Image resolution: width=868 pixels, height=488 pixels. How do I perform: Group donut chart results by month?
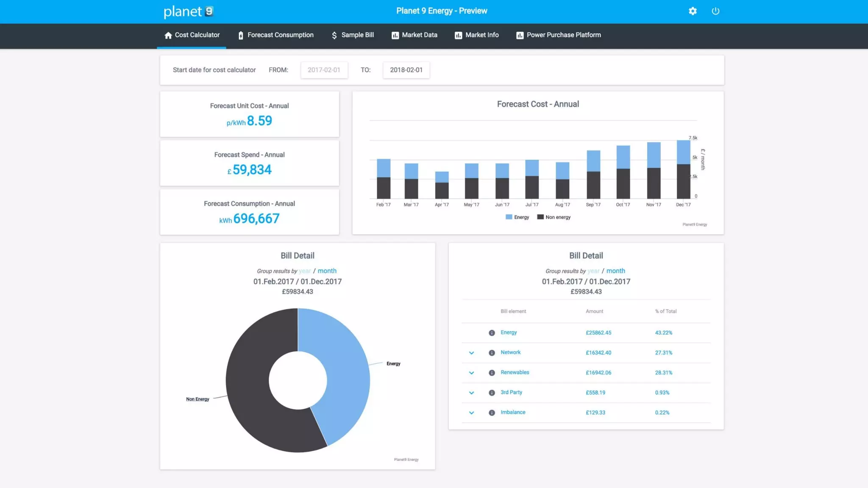[x=327, y=271]
